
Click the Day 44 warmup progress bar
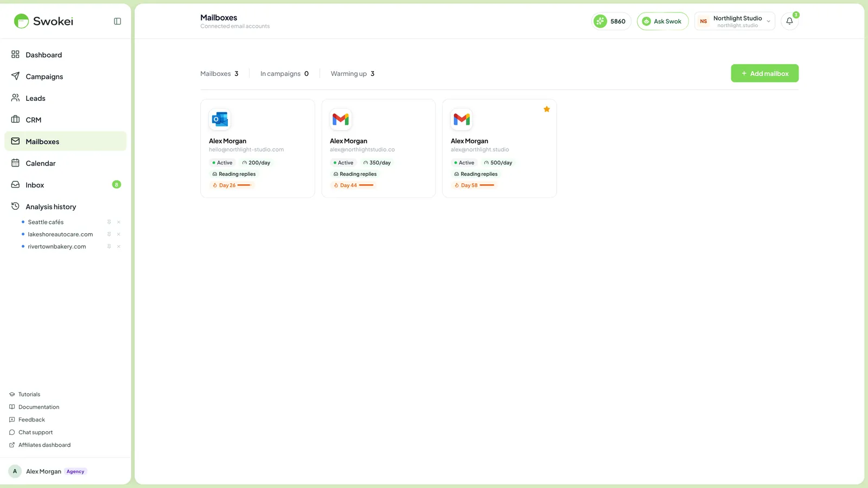click(366, 185)
